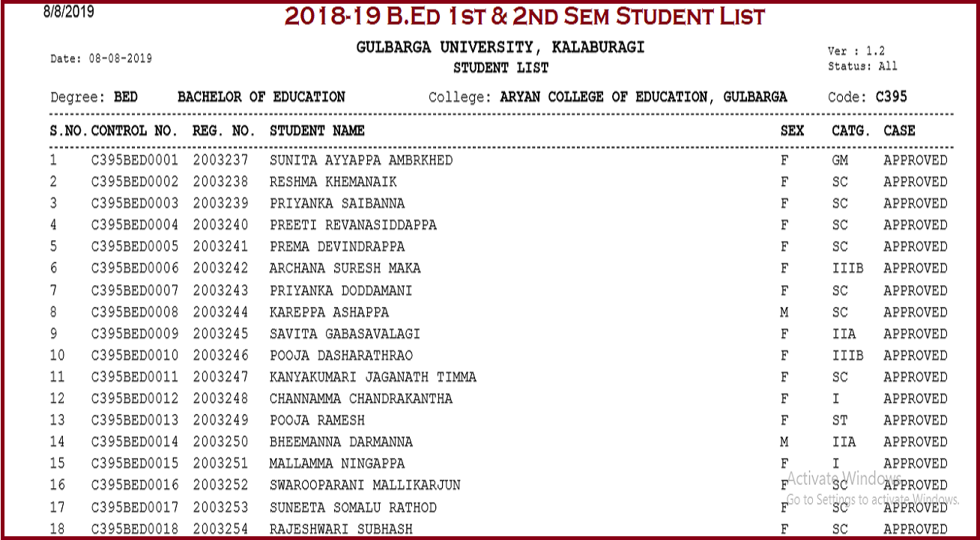Click the college code C395
This screenshot has height=540, width=980.
point(891,97)
